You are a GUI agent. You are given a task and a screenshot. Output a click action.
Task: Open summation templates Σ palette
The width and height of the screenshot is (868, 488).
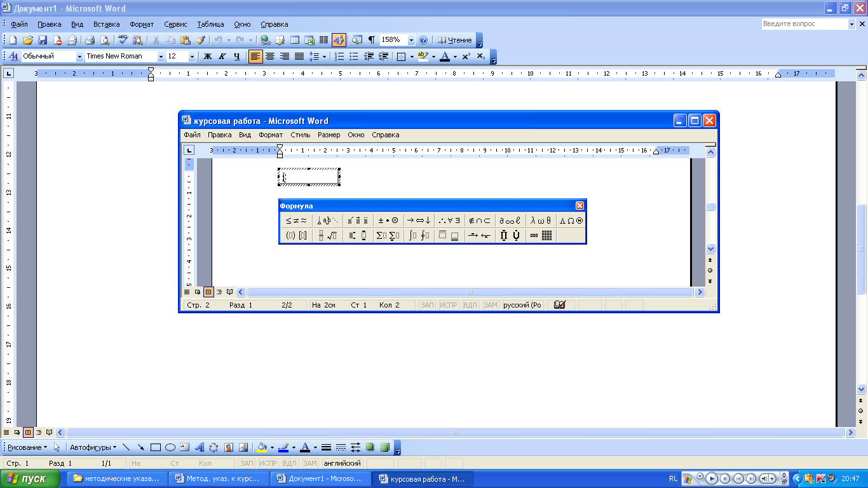388,236
